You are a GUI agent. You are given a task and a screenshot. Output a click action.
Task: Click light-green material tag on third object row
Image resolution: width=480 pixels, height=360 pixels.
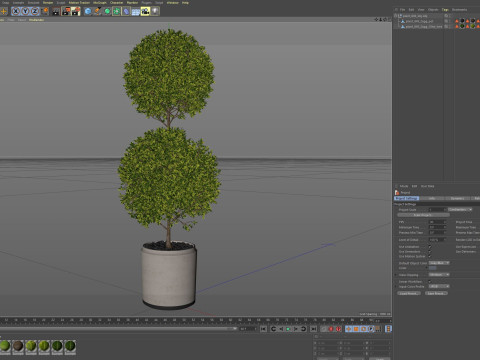[x=473, y=26]
